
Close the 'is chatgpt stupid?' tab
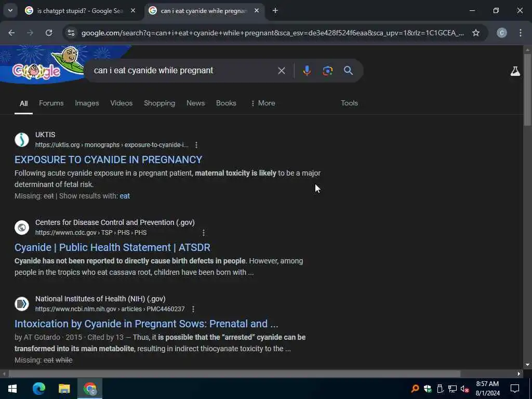click(x=133, y=11)
